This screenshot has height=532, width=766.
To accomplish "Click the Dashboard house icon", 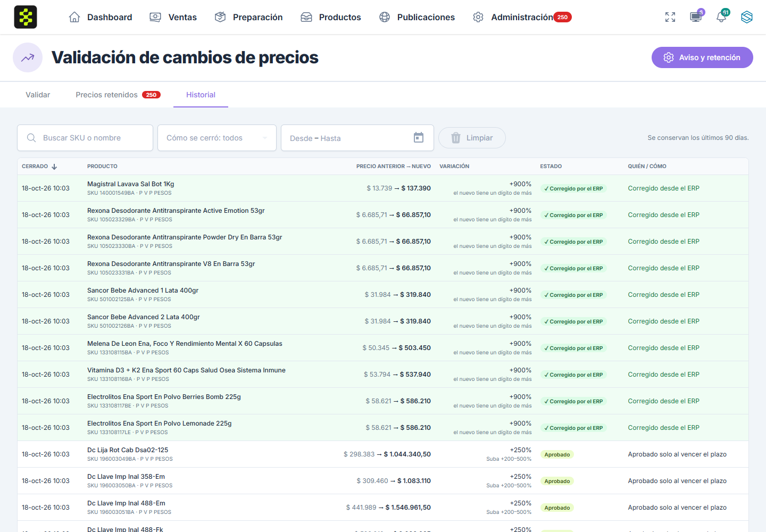I will 74,17.
